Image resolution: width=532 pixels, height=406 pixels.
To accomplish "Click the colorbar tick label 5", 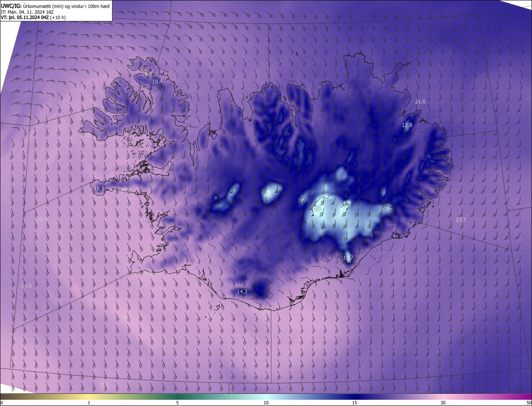I will pyautogui.click(x=177, y=403).
